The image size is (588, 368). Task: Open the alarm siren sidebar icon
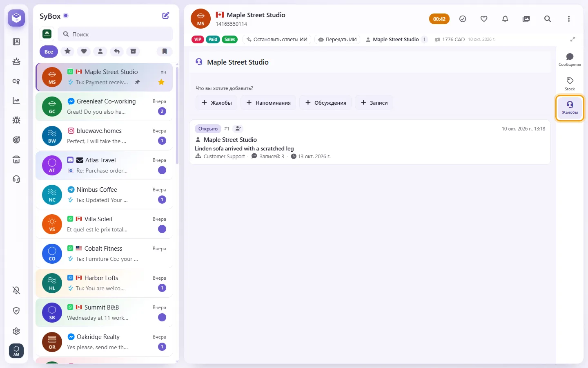(16, 61)
